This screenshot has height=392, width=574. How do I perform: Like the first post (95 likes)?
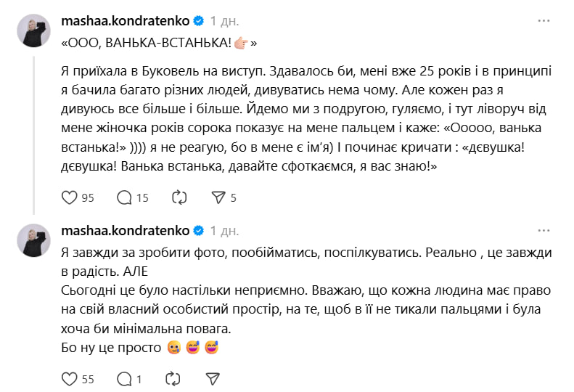(x=70, y=197)
